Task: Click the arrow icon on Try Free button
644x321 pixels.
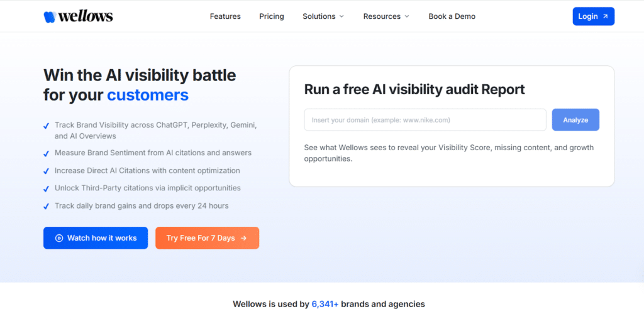Action: pyautogui.click(x=244, y=238)
